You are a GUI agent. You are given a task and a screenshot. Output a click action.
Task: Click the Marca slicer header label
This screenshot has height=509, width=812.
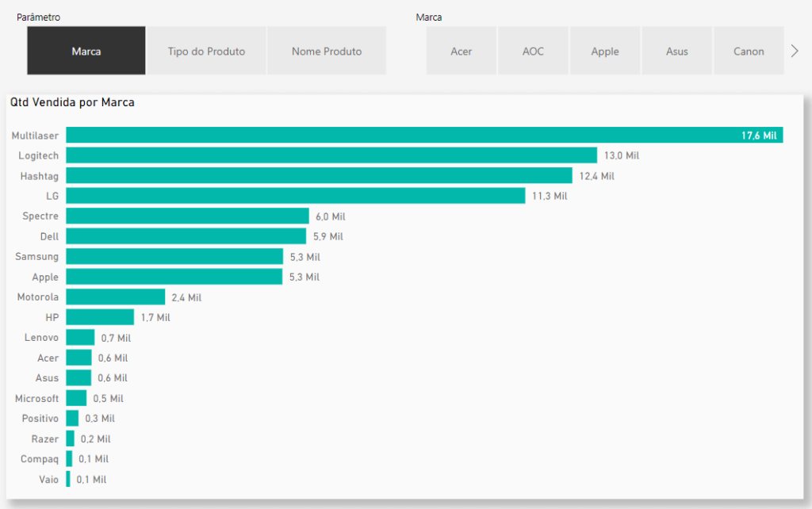pos(429,17)
